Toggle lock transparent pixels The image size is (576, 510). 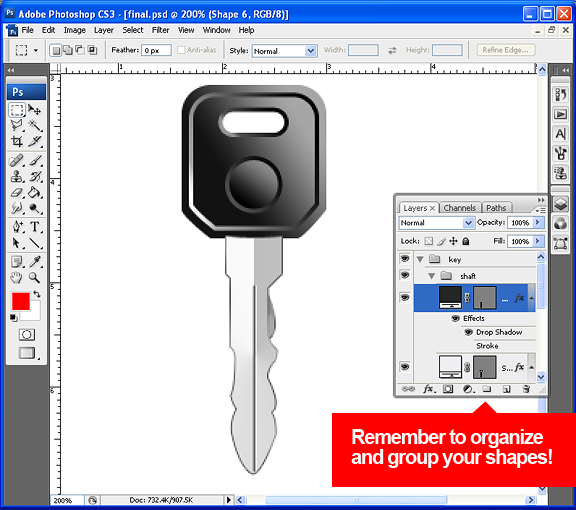tap(428, 241)
